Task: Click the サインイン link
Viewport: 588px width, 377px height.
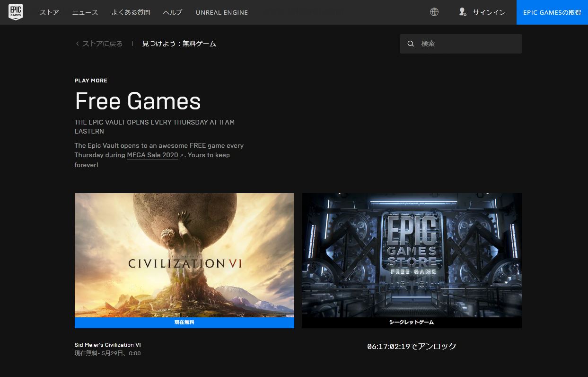Action: tap(489, 12)
